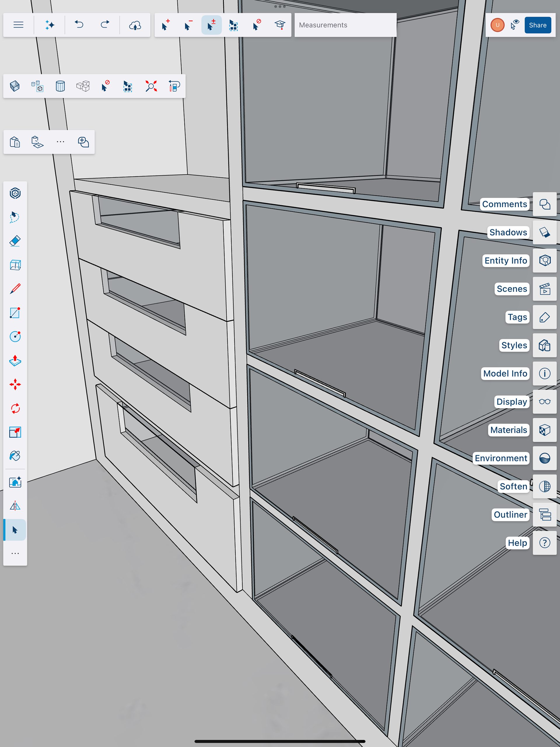Viewport: 560px width, 747px height.
Task: Toggle Add/Subtract selection mode
Action: (211, 25)
